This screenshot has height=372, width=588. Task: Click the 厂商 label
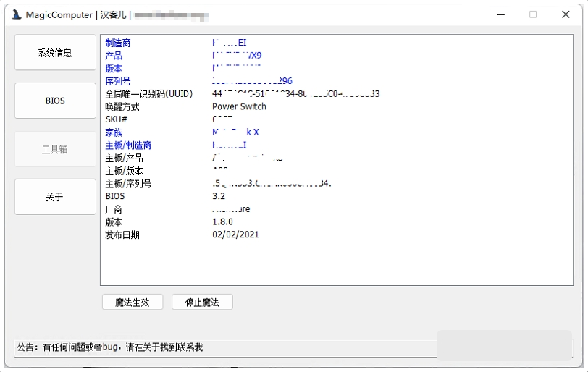(114, 209)
